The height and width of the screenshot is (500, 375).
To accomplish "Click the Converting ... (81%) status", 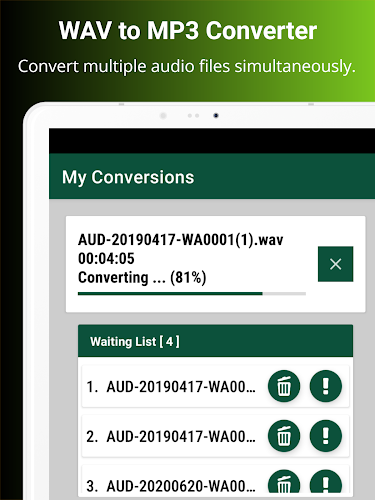I will click(142, 278).
